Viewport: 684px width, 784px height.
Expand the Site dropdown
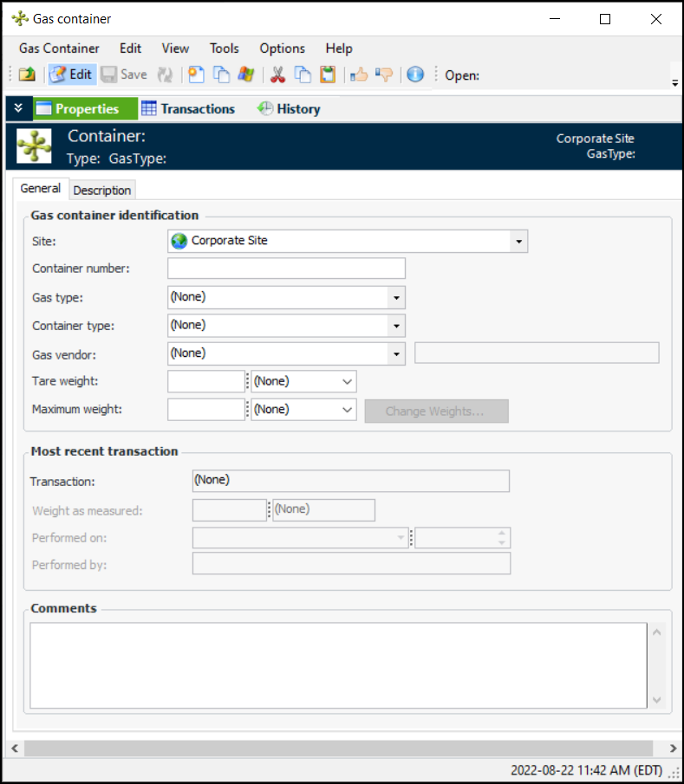coord(518,241)
